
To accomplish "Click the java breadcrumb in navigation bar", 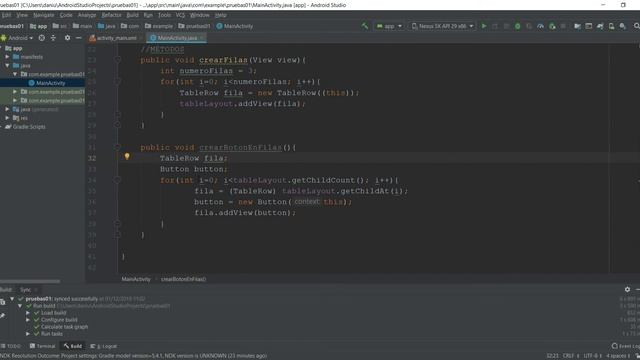I will [107, 26].
